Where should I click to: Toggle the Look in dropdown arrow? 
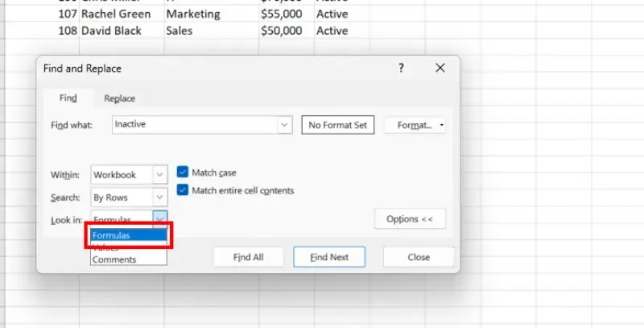click(x=160, y=218)
